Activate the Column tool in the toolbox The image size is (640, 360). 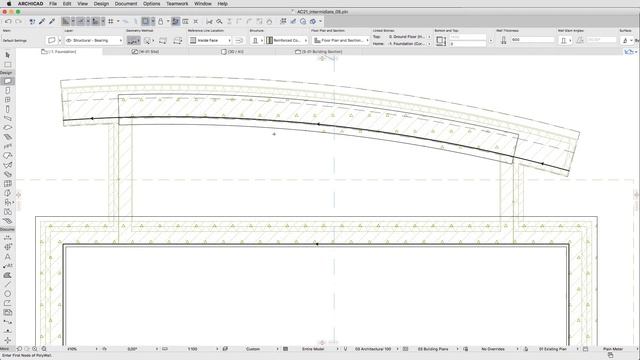pos(7,109)
